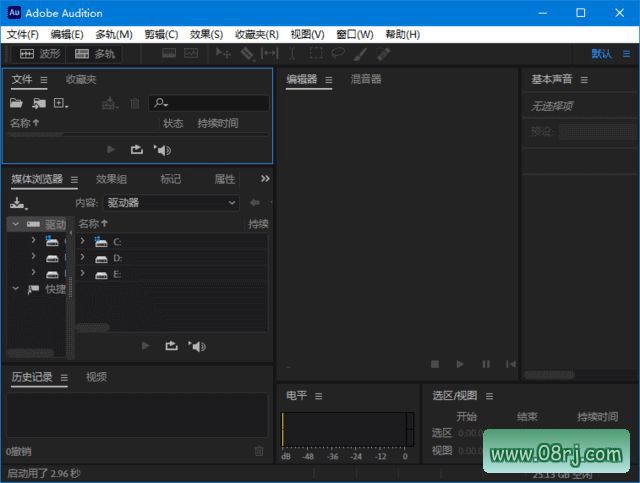Viewport: 640px width, 483px height.
Task: Expand the E: drive in name list
Action: click(82, 273)
